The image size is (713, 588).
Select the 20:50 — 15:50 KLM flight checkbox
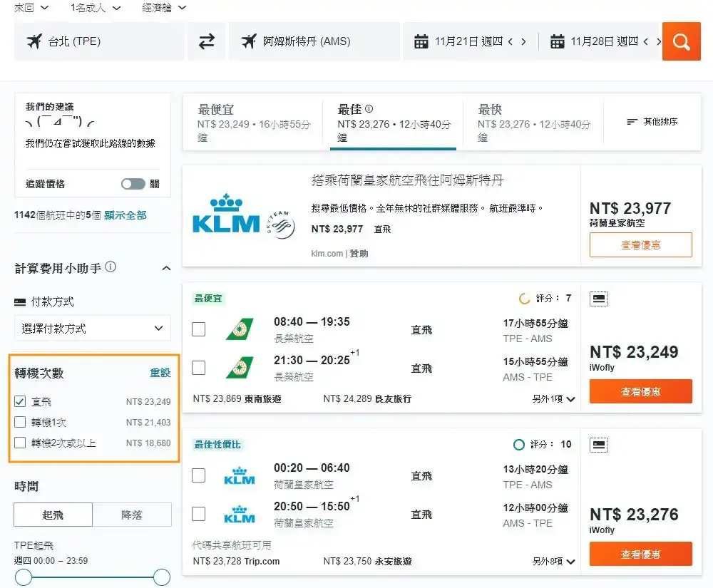point(199,515)
